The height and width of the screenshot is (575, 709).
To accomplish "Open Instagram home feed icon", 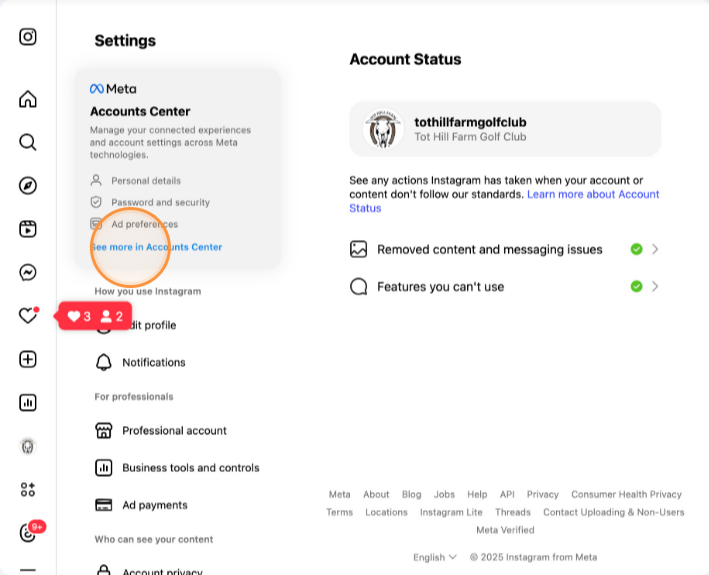I will 28,99.
